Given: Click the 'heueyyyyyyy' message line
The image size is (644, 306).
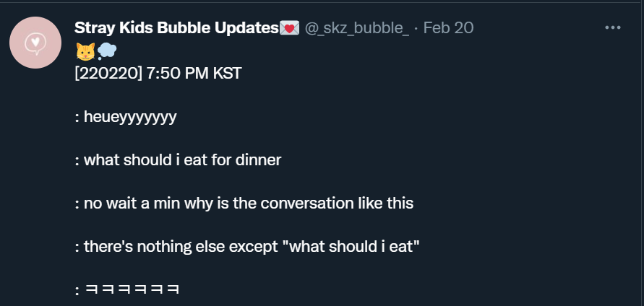Looking at the screenshot, I should 126,118.
